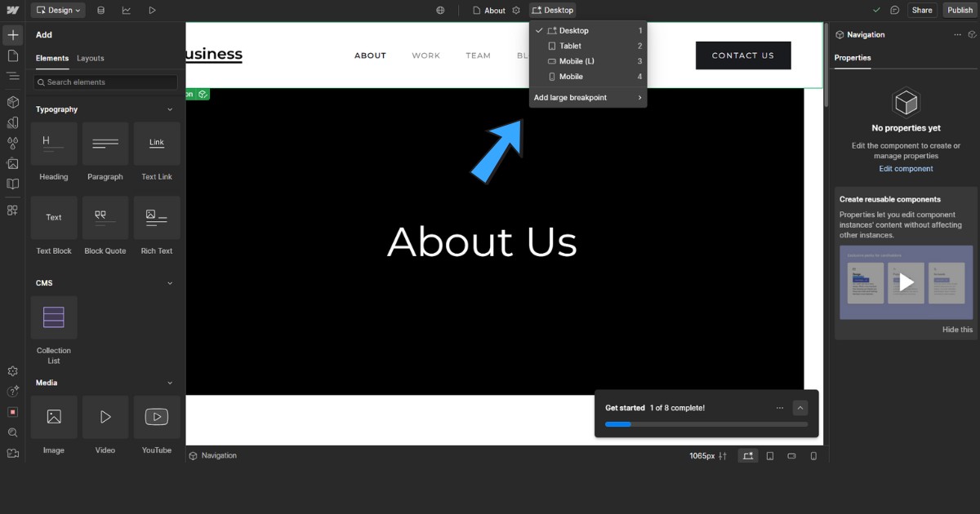Click the Search elements input field
Viewport: 980px width, 514px height.
pos(105,82)
